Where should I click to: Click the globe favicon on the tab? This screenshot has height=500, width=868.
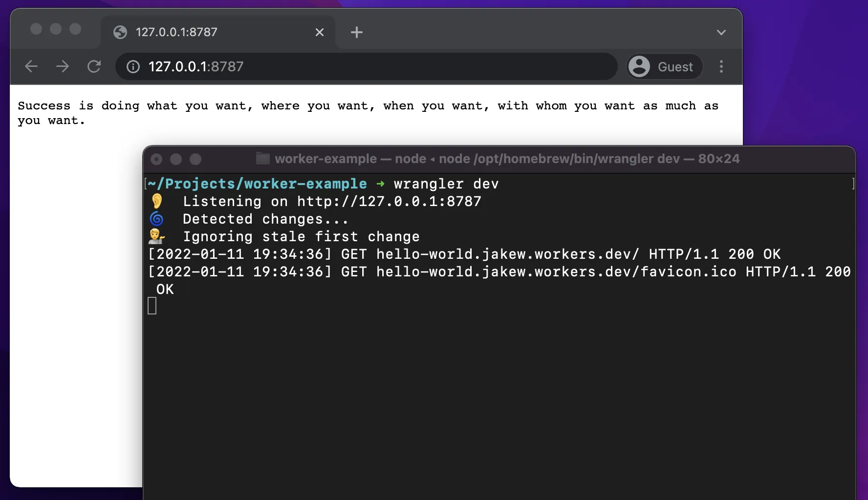click(120, 32)
